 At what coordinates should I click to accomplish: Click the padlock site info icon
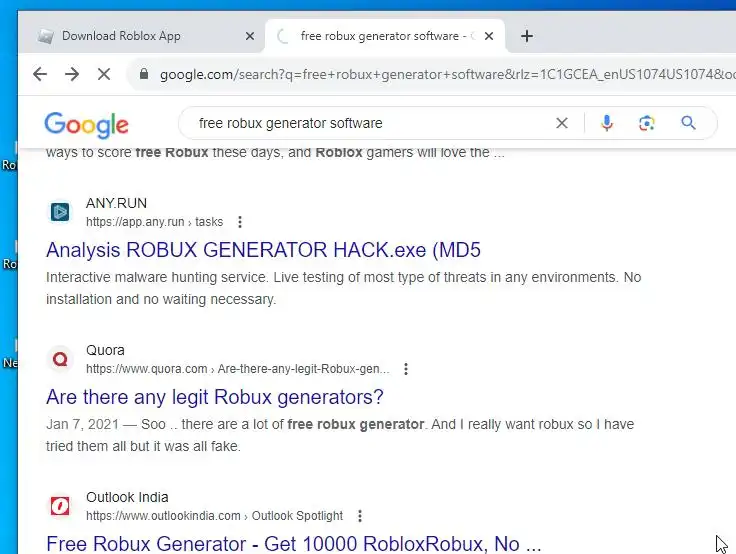coord(144,74)
